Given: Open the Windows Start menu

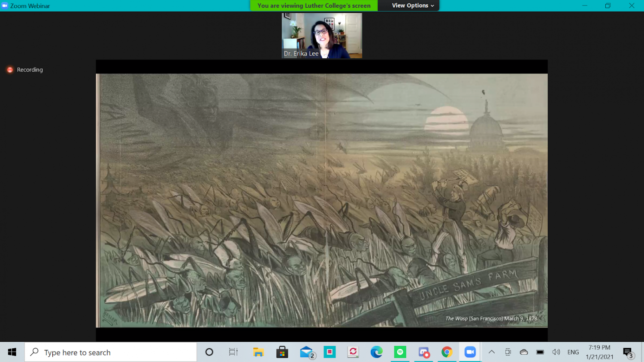Looking at the screenshot, I should [12, 352].
